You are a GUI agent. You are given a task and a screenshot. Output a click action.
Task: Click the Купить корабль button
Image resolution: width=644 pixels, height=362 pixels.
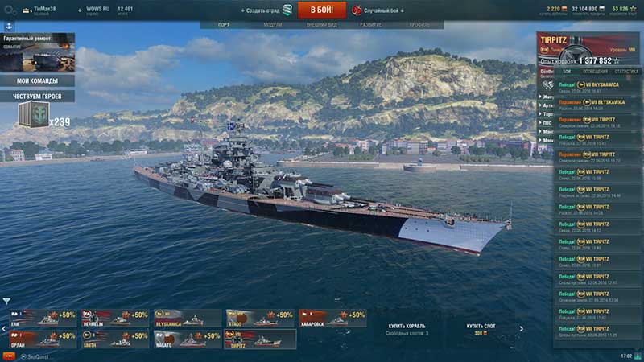click(x=407, y=329)
